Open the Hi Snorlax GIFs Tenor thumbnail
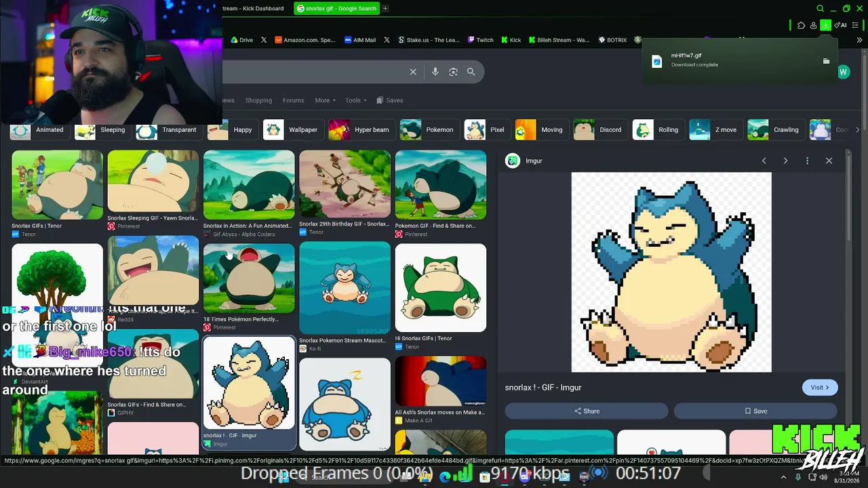868x488 pixels. (441, 287)
